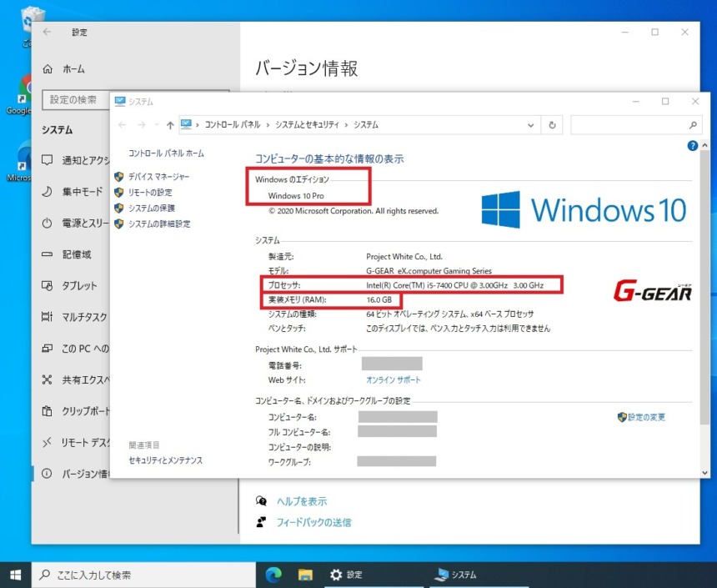Go back in the Settings window

click(47, 32)
